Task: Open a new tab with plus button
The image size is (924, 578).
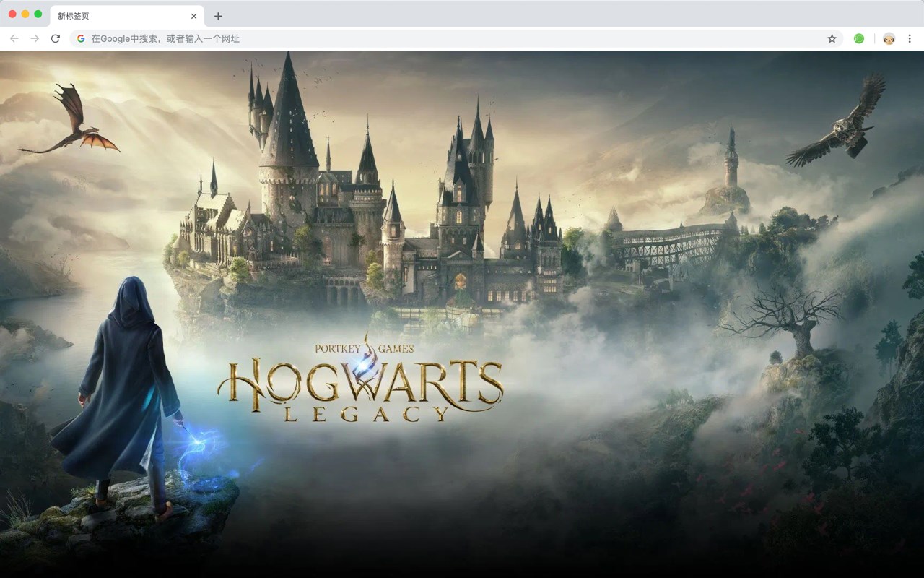Action: pos(218,16)
